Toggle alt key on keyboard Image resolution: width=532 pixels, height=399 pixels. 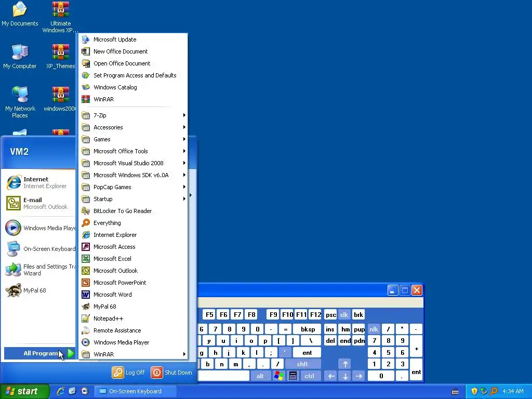tap(260, 376)
